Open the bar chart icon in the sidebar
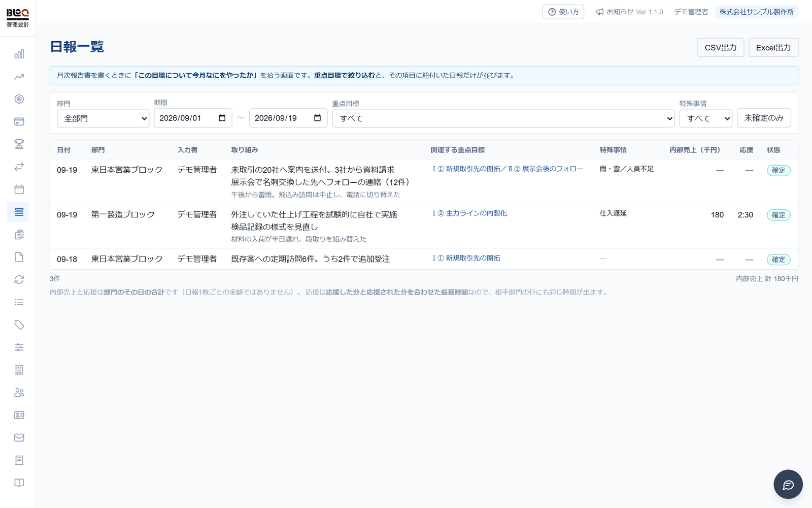The image size is (812, 508). point(19,54)
